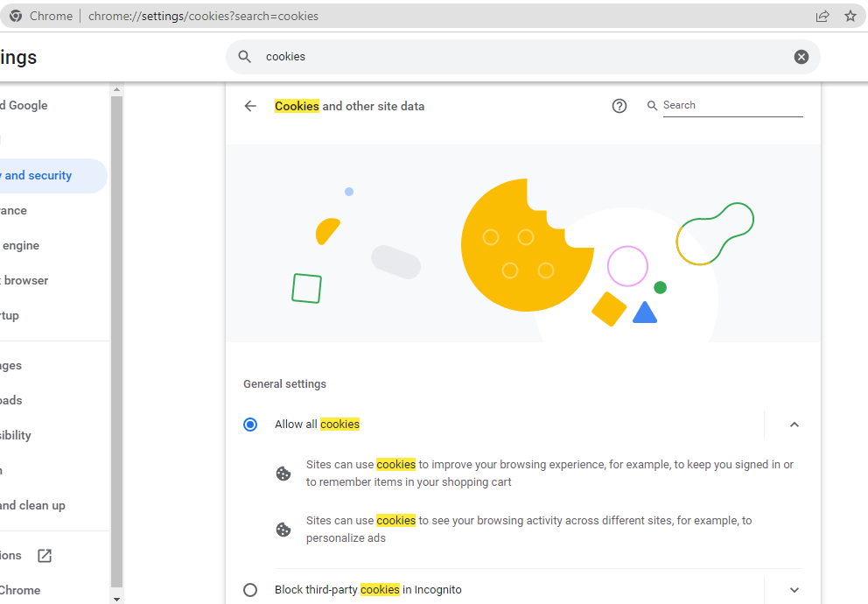This screenshot has height=604, width=868.
Task: Open the Default browser settings section
Action: point(26,281)
